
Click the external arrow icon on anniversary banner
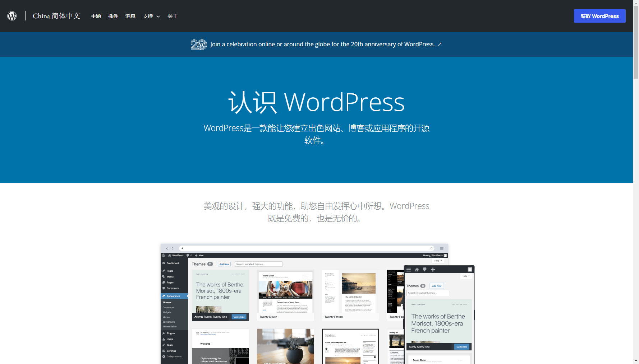439,44
